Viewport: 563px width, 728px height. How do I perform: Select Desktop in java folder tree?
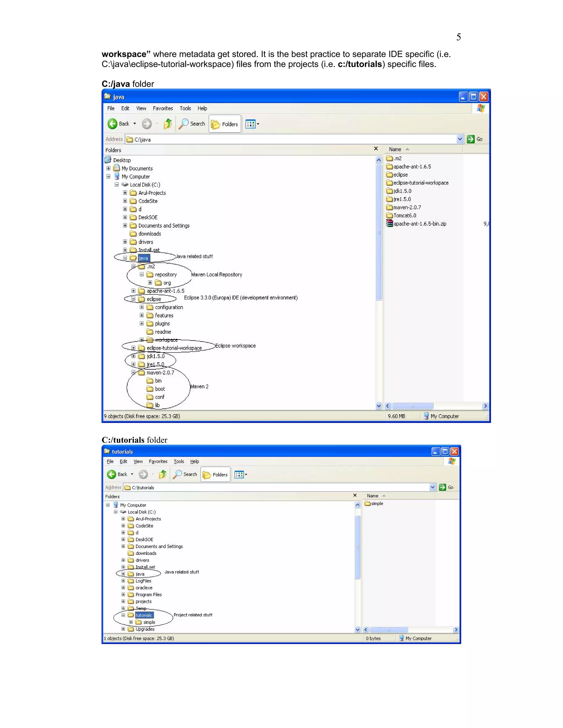click(x=118, y=160)
